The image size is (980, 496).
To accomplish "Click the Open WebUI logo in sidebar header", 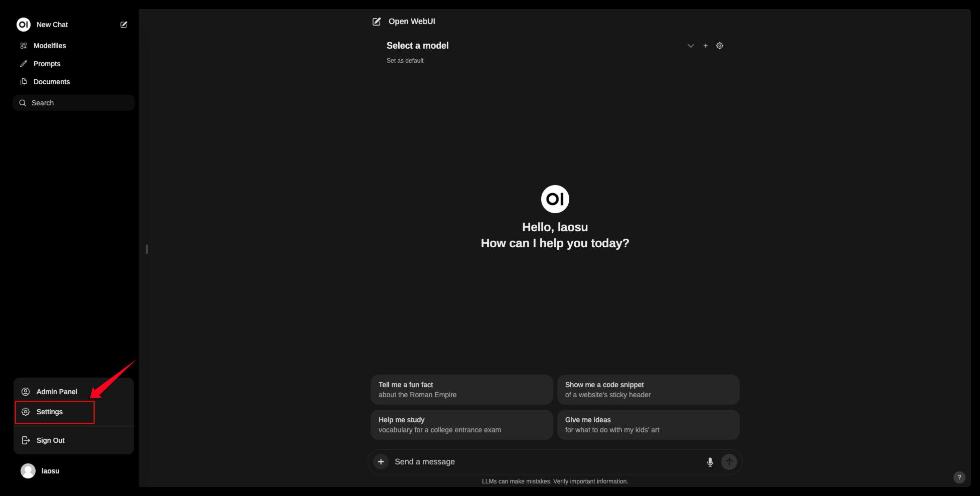I will [24, 25].
